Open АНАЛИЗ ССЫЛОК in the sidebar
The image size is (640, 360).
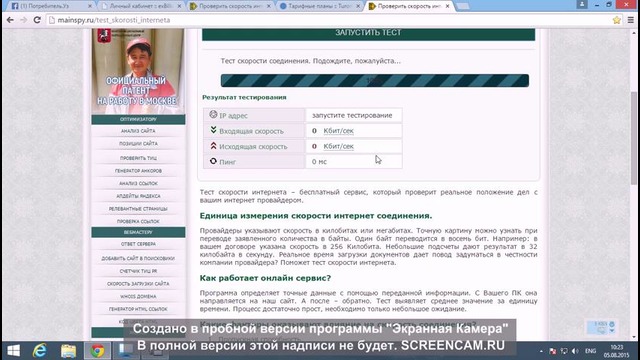(x=138, y=183)
